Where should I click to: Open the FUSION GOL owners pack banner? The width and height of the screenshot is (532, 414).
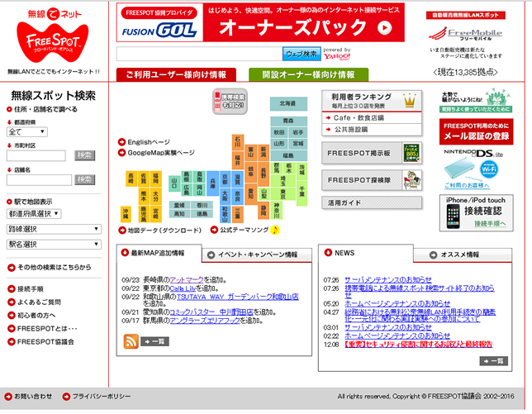260,22
